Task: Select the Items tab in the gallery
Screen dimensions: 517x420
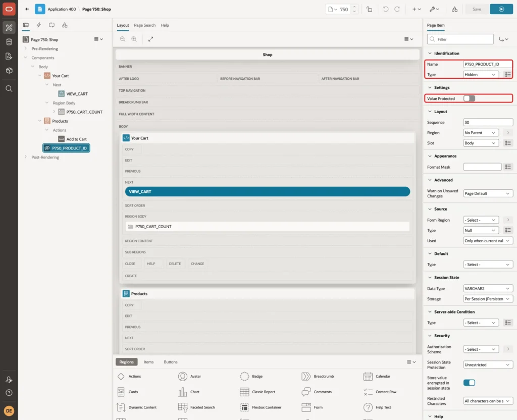Action: click(x=149, y=361)
